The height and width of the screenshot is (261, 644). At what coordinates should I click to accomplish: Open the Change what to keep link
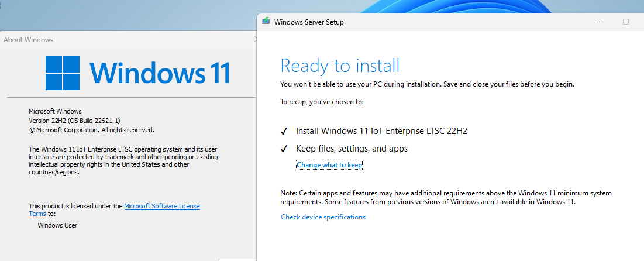(329, 165)
